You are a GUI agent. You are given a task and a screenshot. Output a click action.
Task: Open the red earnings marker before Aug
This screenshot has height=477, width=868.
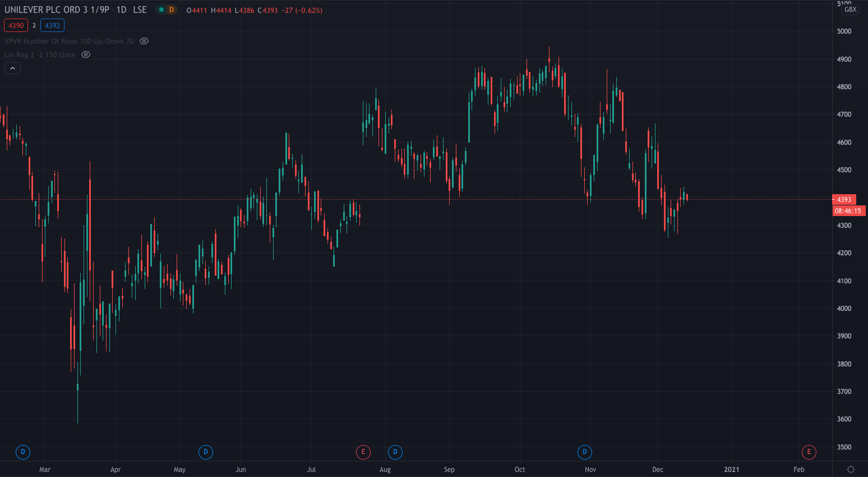(x=363, y=452)
